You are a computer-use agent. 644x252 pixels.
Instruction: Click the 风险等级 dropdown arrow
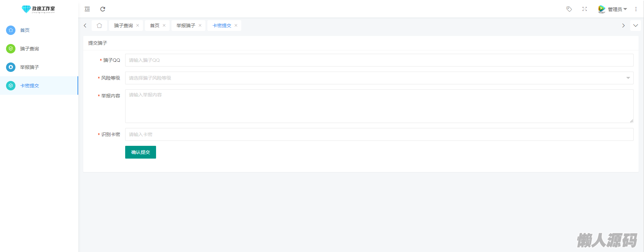click(628, 78)
